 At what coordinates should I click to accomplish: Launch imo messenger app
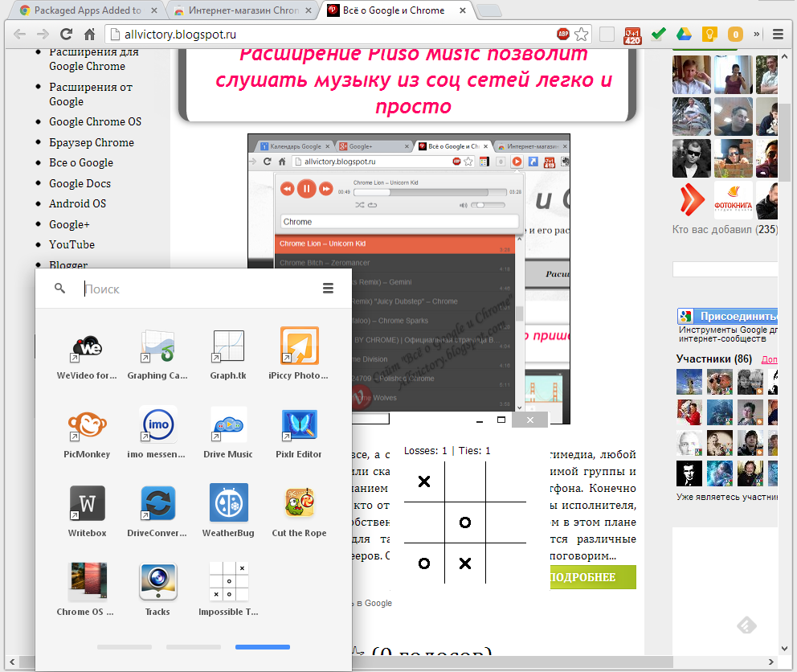coord(157,425)
